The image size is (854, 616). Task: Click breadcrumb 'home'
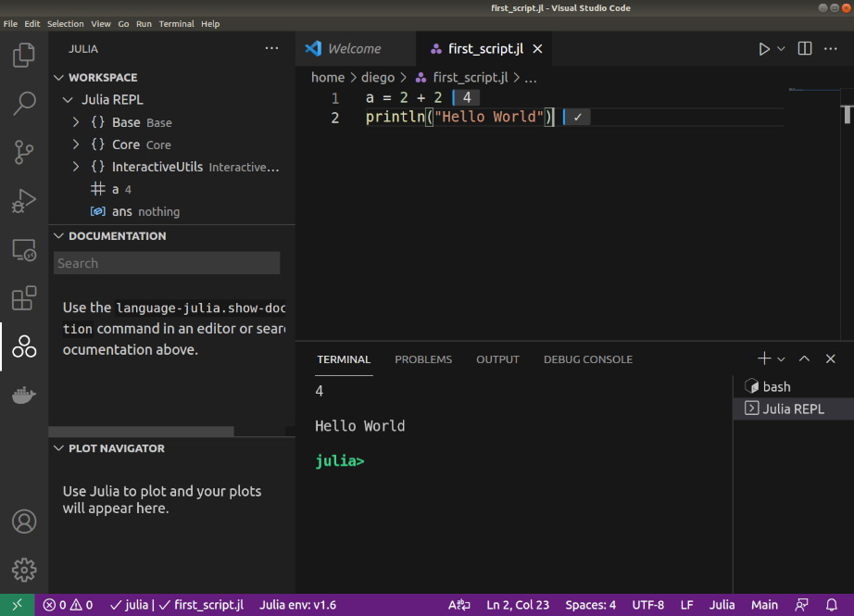(328, 77)
